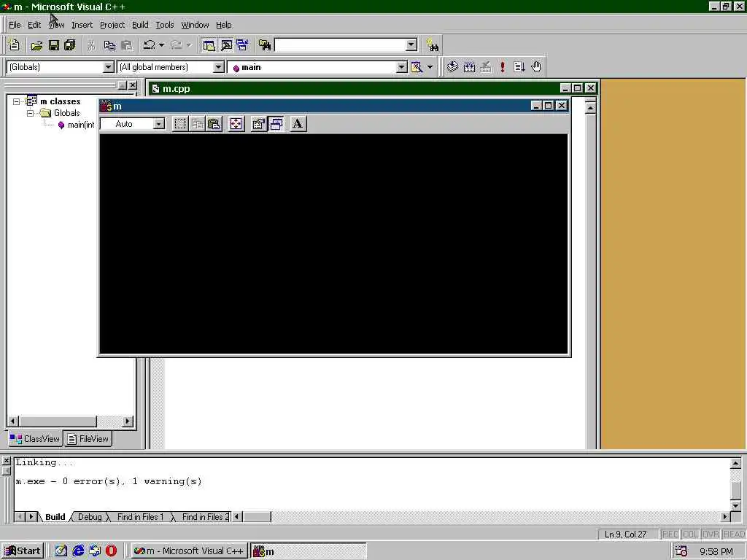Open the Project menu
The width and height of the screenshot is (747, 560).
[x=112, y=25]
